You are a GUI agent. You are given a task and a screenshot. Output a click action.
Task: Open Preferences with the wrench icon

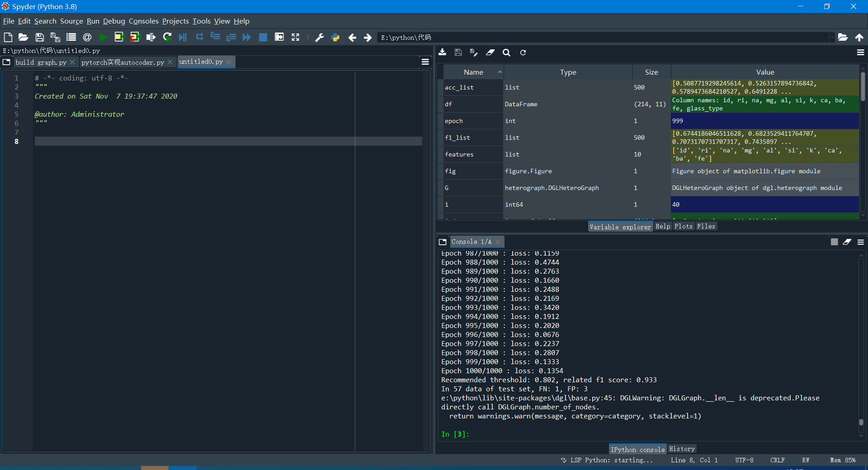320,37
